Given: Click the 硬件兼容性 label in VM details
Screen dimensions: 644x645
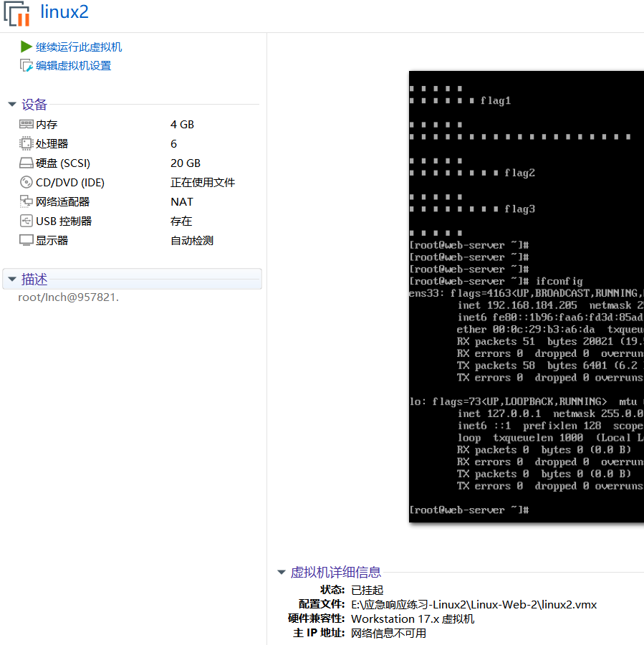Looking at the screenshot, I should [x=316, y=618].
